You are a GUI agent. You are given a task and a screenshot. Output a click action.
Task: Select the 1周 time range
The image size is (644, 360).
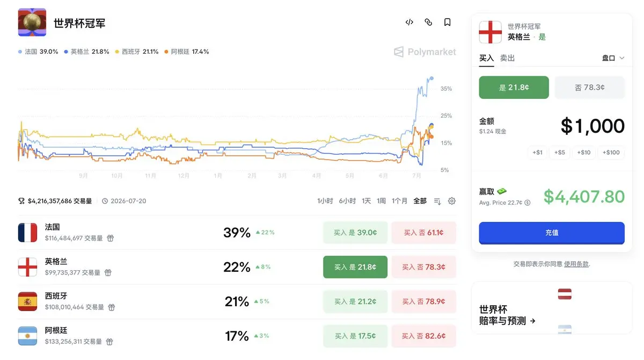382,201
